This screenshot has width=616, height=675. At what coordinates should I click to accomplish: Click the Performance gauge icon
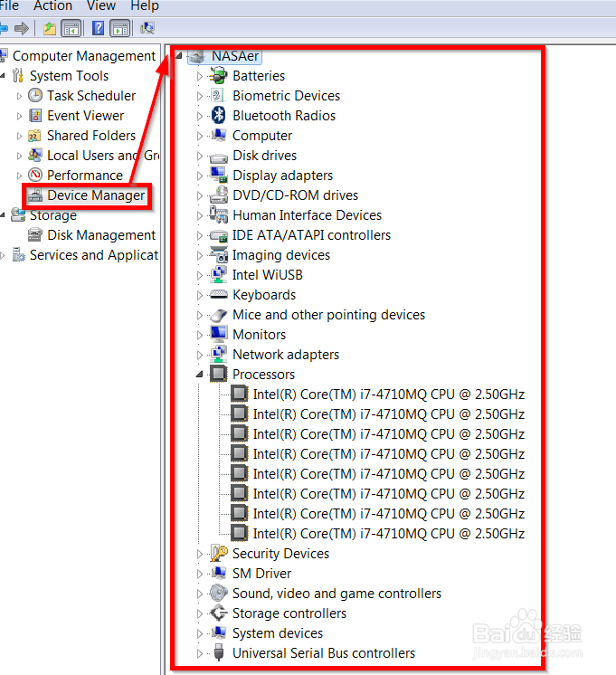point(35,175)
